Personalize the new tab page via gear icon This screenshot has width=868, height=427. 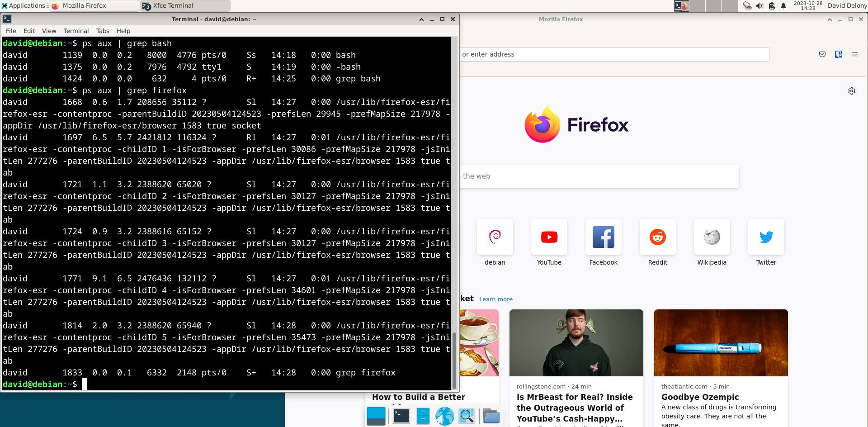tap(851, 90)
